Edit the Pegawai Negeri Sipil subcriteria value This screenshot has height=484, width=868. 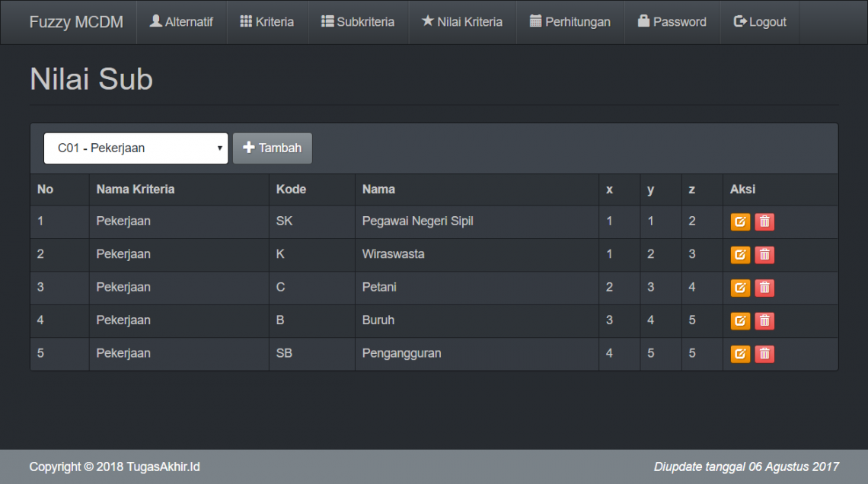click(x=740, y=221)
